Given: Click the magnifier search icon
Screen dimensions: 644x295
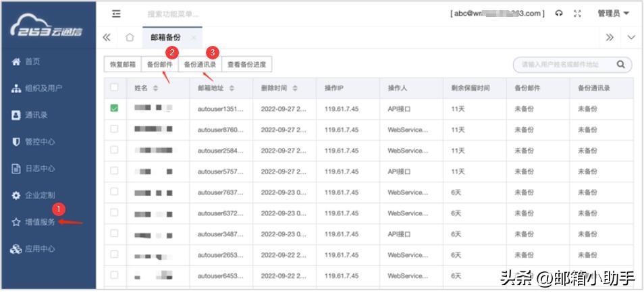Looking at the screenshot, I should tap(620, 65).
